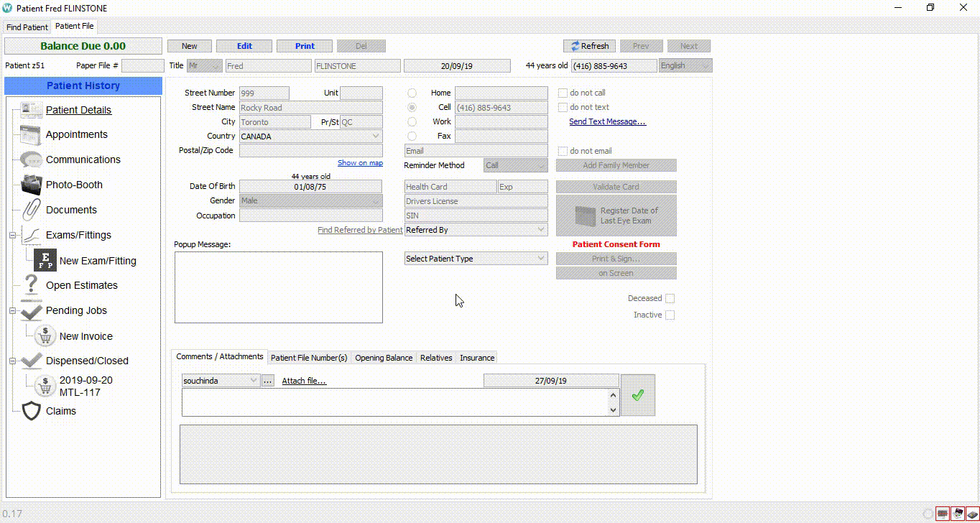Collapse the Pending Jobs tree node
Viewport: 980px width, 523px height.
pyautogui.click(x=12, y=311)
